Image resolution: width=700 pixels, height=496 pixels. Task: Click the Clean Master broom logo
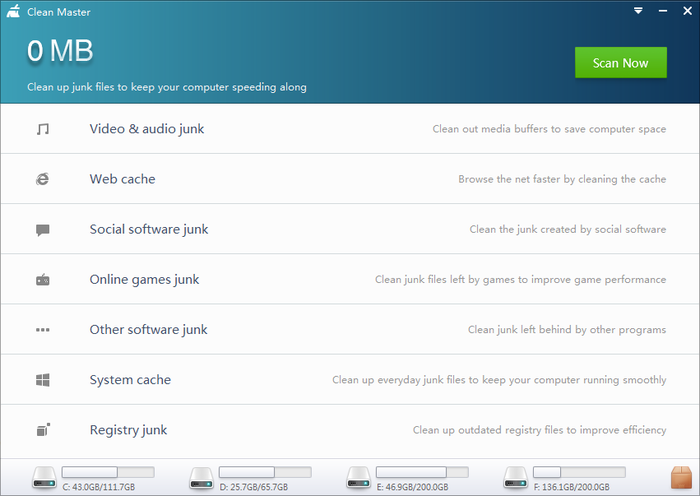click(x=13, y=11)
